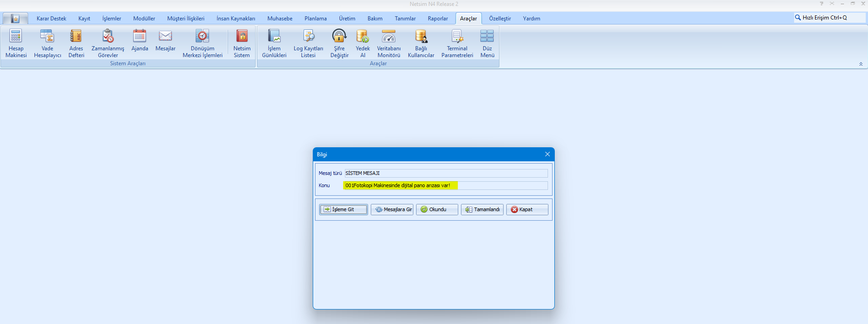Click the ribbon display options icon in title bar
The height and width of the screenshot is (324, 868).
pyautogui.click(x=821, y=4)
